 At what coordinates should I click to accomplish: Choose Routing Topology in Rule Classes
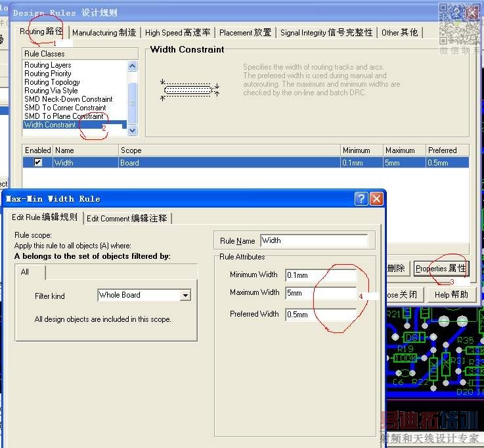point(52,82)
